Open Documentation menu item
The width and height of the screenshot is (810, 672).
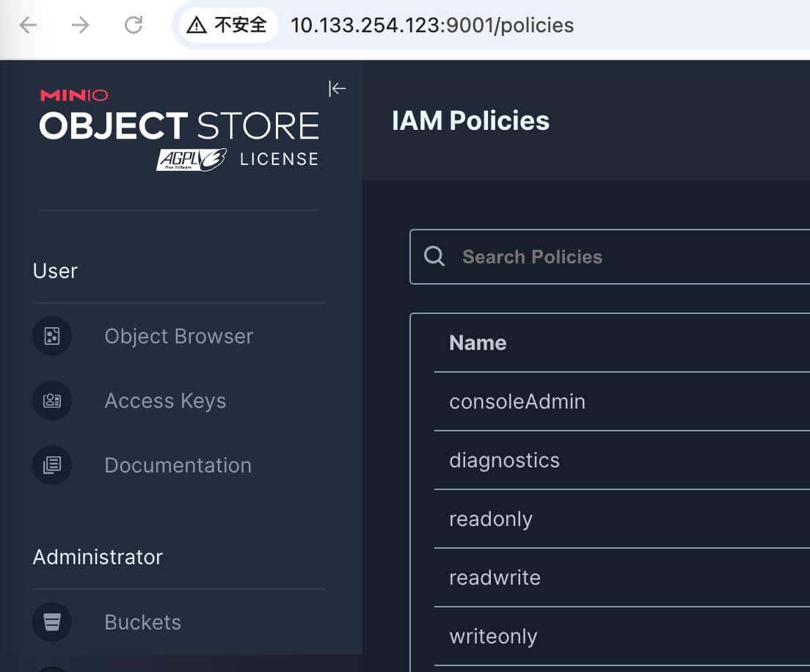point(178,465)
